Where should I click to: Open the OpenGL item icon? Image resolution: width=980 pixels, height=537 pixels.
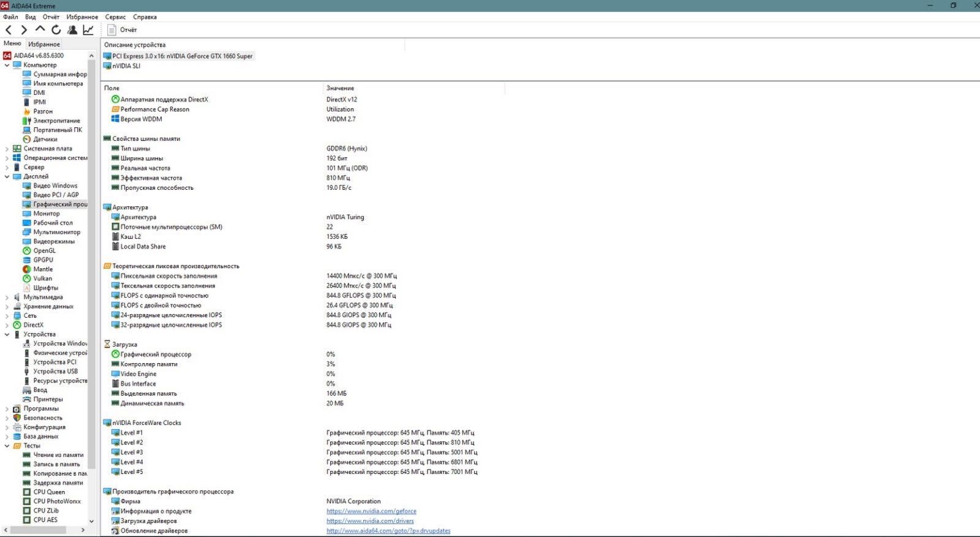tap(27, 250)
